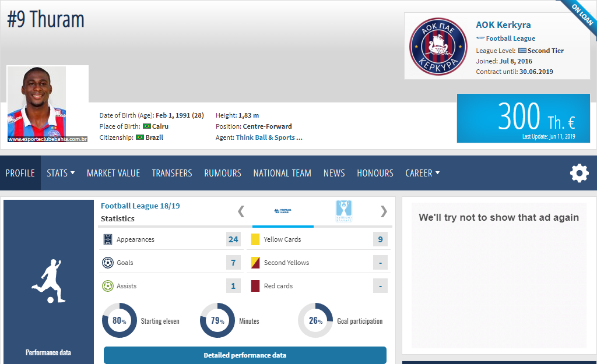Screen dimensions: 597x364
Task: Click the settings gear icon
Action: pos(579,173)
